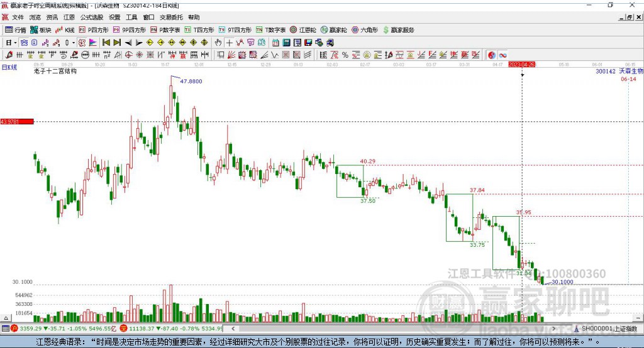644x348 pixels.
Task: Toggle the red-blue yin-yang icon
Action: [492, 55]
